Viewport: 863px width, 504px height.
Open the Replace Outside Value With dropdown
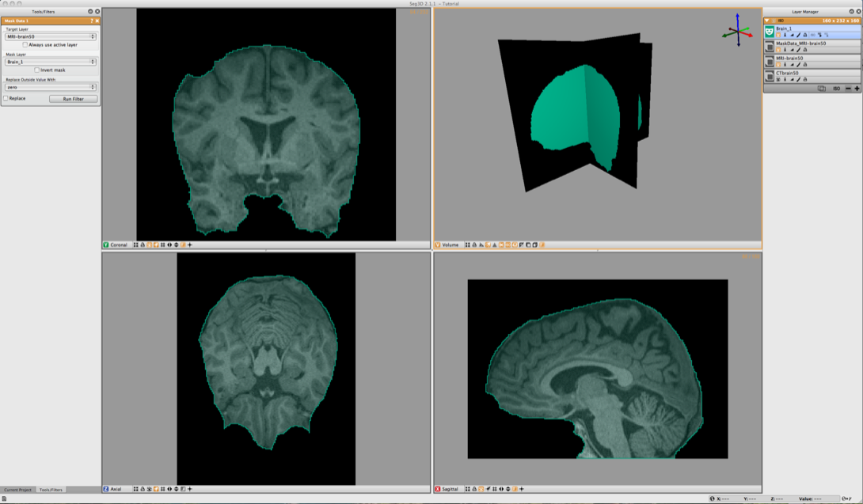[x=51, y=87]
